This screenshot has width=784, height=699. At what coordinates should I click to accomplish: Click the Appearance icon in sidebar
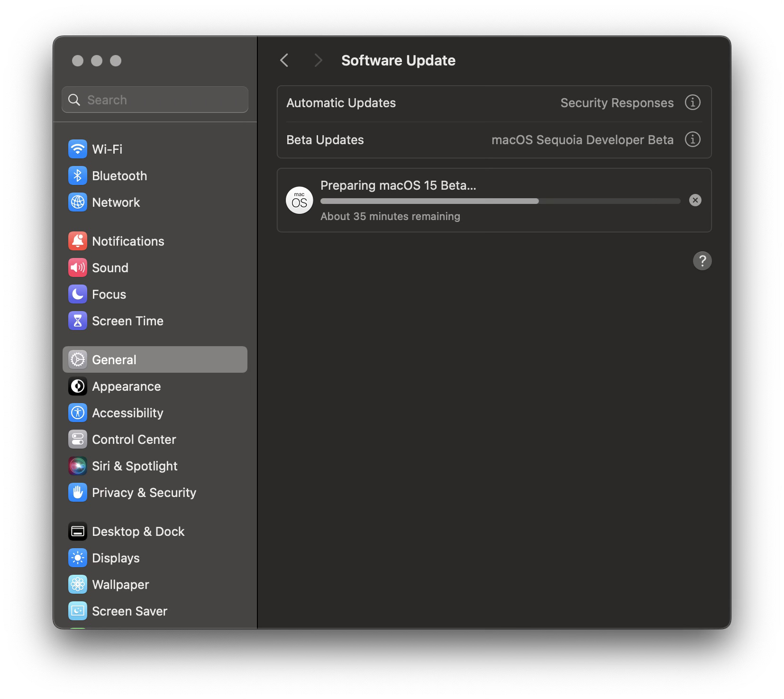78,386
